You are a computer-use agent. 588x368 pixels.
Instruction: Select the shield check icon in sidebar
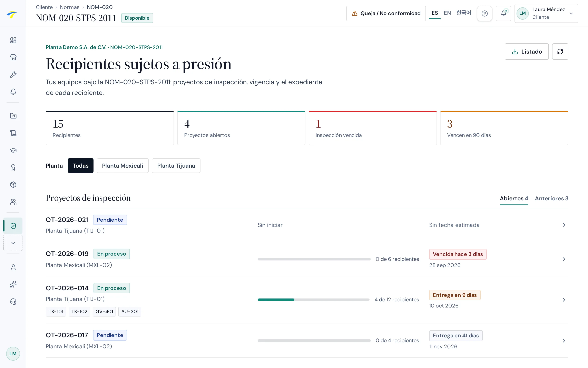coord(13,226)
